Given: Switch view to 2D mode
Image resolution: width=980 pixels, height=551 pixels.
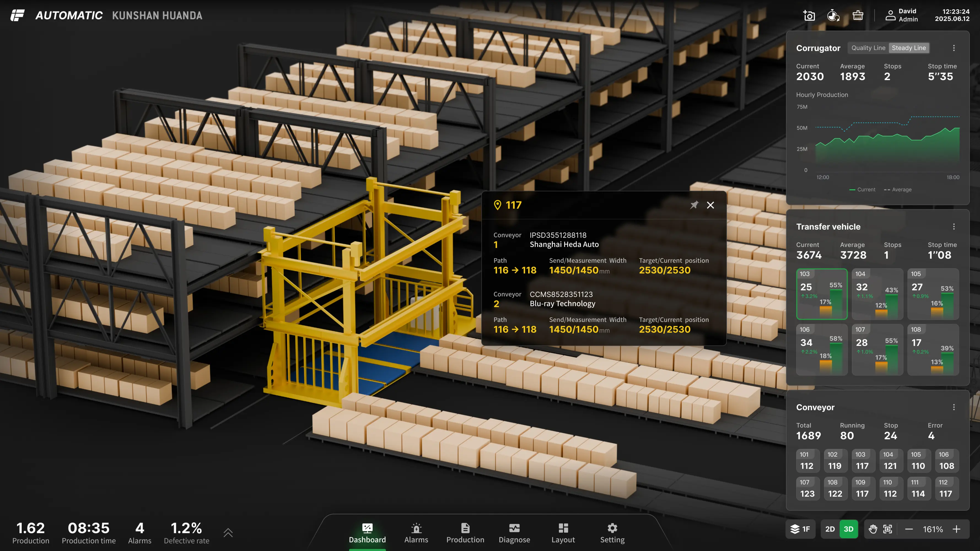Looking at the screenshot, I should (830, 529).
